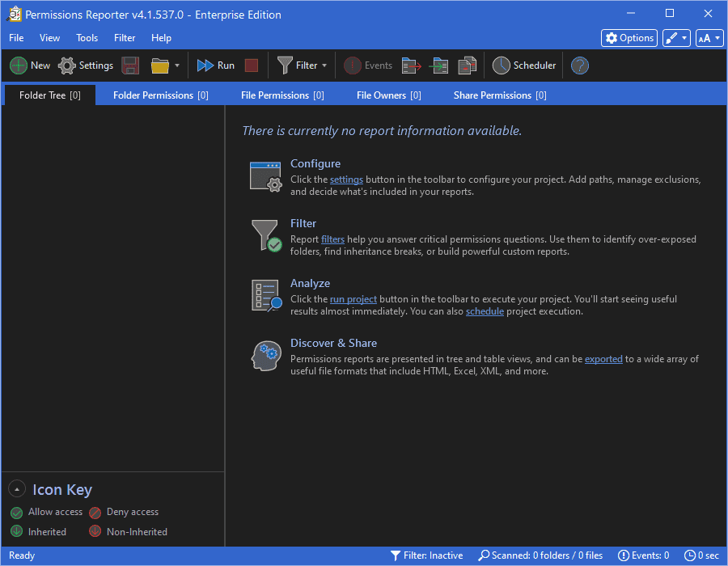Click the filters hyperlink under Filter

coord(332,239)
